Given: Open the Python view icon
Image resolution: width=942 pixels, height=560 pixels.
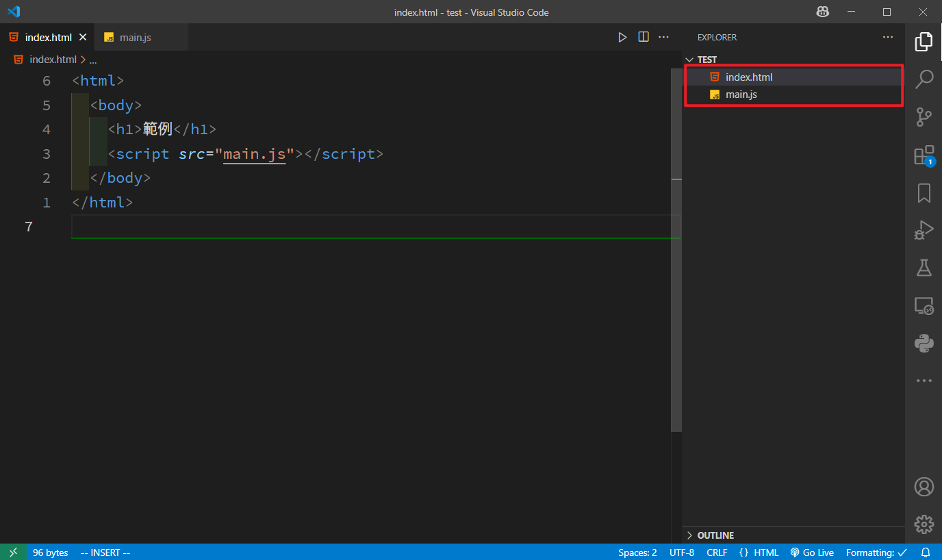Looking at the screenshot, I should point(924,343).
